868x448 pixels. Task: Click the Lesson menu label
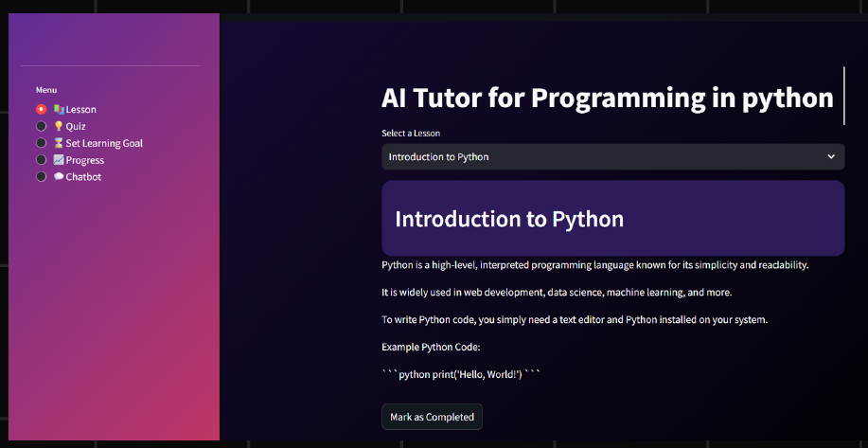(80, 110)
